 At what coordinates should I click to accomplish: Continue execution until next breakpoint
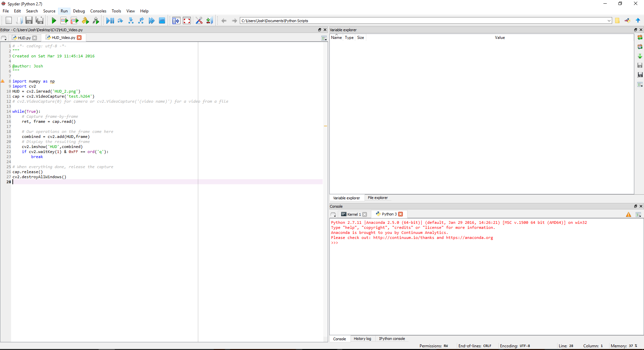152,20
